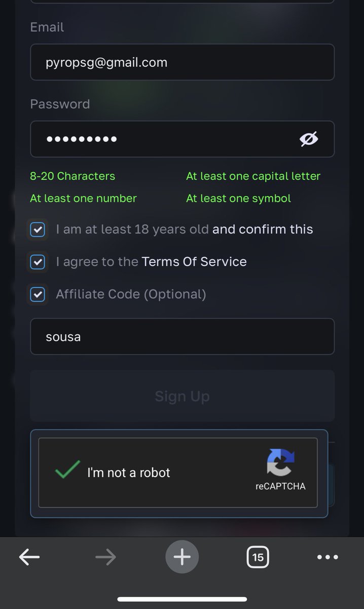The image size is (364, 609).
Task: Focus the Email field containing pyropsg@gmail.com
Action: point(182,62)
